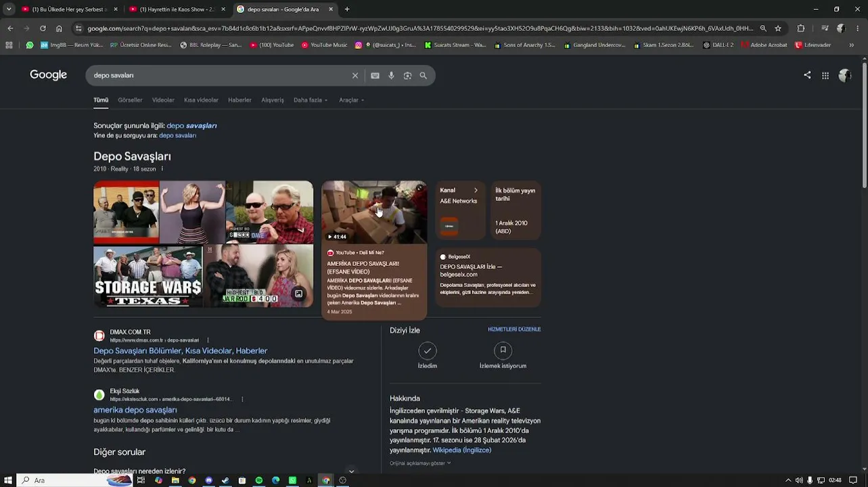Expand the Daha fazla dropdown
This screenshot has height=487, width=868.
coord(311,100)
